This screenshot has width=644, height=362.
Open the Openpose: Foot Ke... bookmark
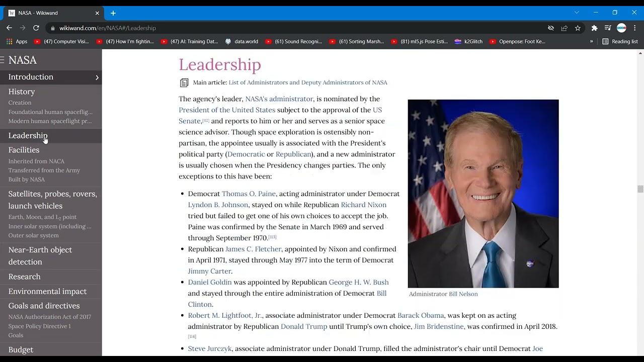(x=517, y=42)
